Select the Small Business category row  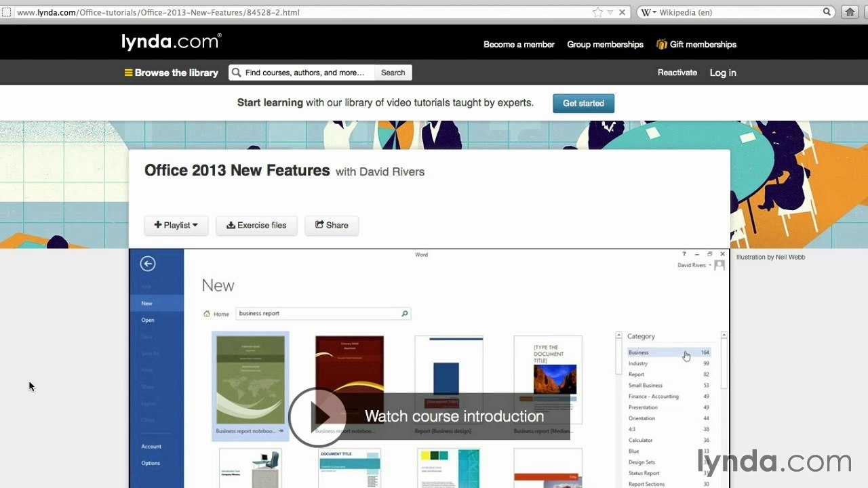(x=669, y=385)
